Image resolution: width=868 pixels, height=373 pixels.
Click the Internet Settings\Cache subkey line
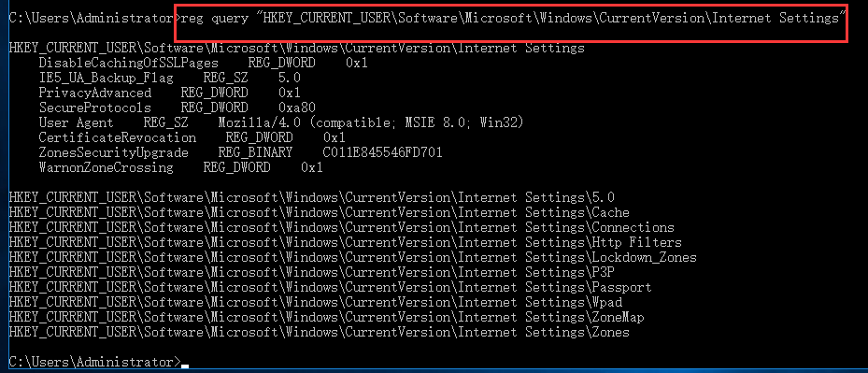pos(320,212)
